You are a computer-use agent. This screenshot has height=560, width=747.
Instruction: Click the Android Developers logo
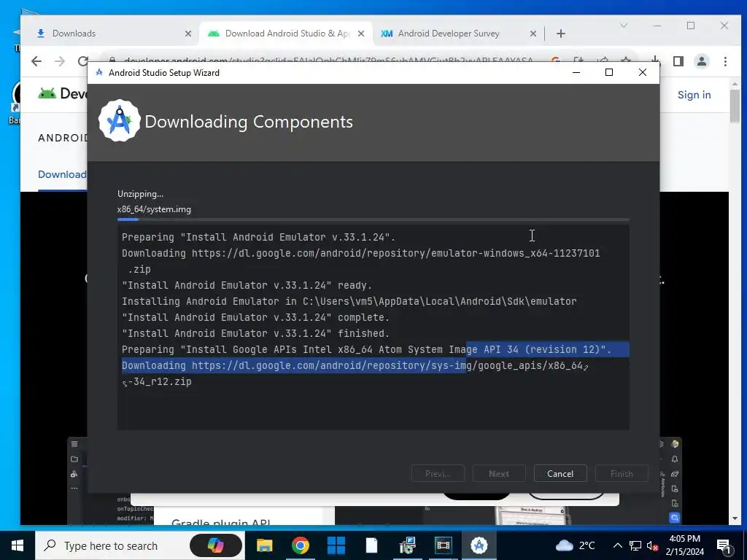point(62,93)
